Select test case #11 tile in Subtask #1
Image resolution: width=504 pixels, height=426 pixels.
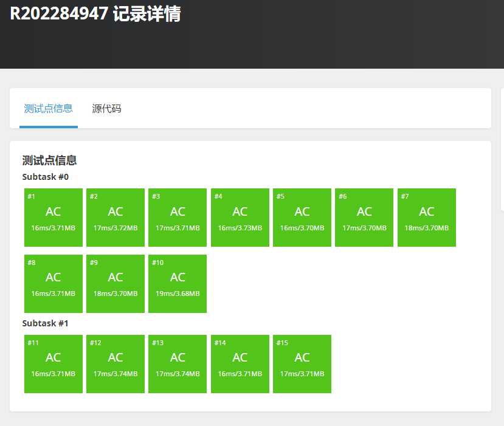pos(54,363)
